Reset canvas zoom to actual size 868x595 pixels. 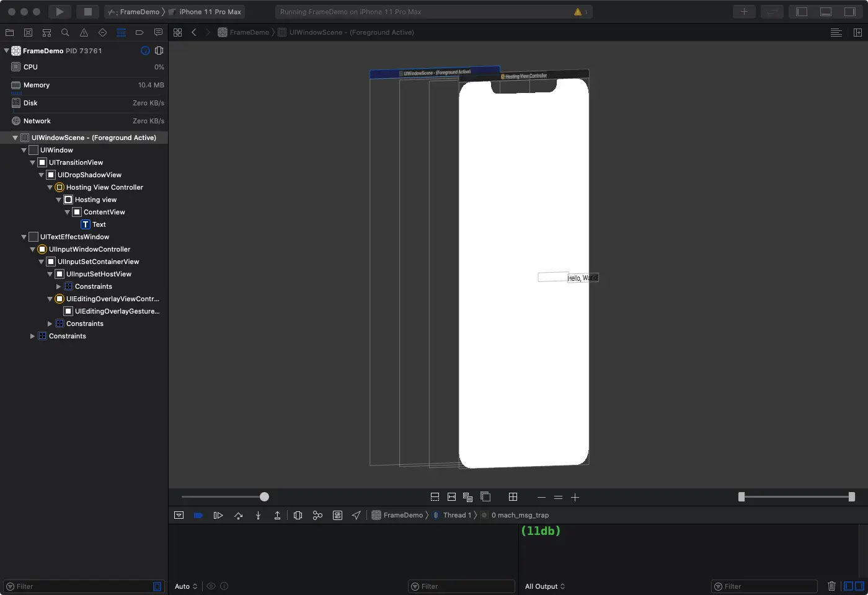click(558, 497)
